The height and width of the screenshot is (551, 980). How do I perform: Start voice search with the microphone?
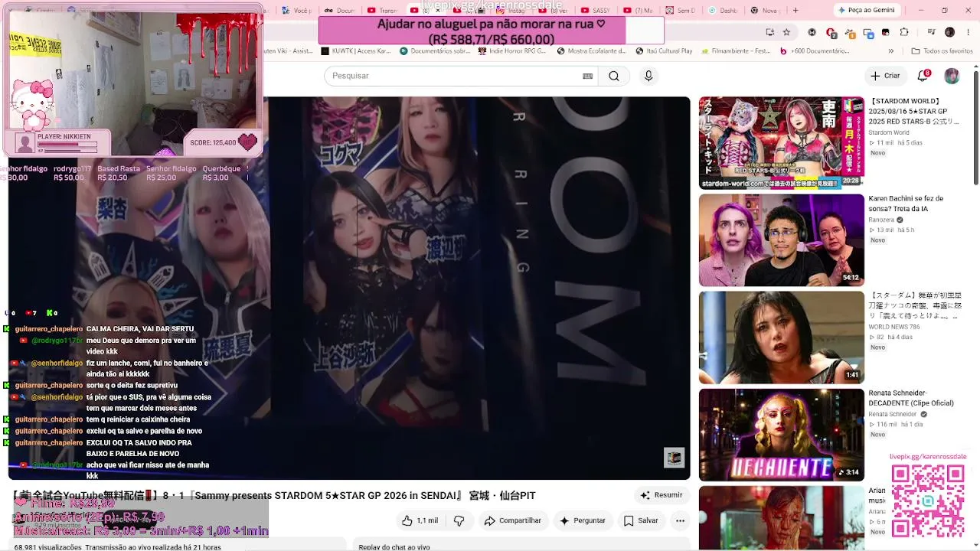(648, 76)
